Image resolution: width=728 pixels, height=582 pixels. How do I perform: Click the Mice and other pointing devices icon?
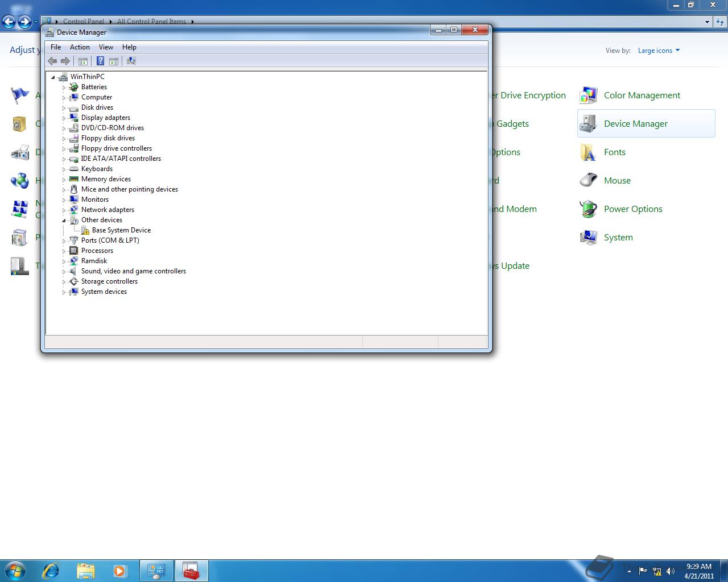(x=73, y=189)
